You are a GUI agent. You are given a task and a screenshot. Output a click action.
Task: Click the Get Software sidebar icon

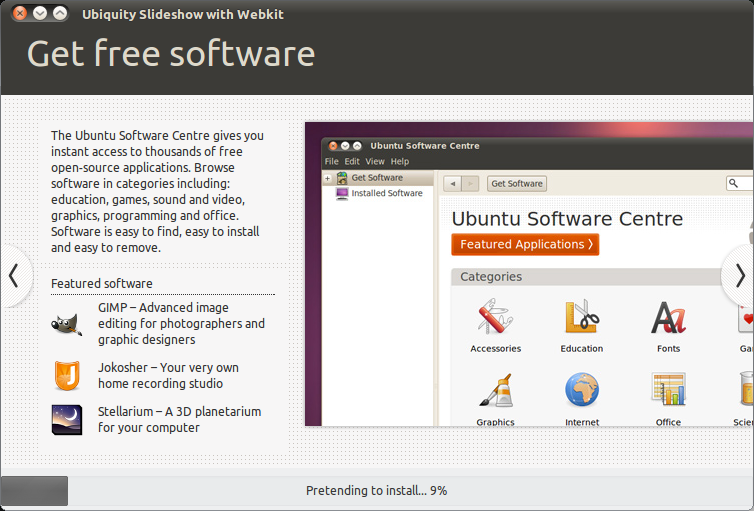click(342, 178)
